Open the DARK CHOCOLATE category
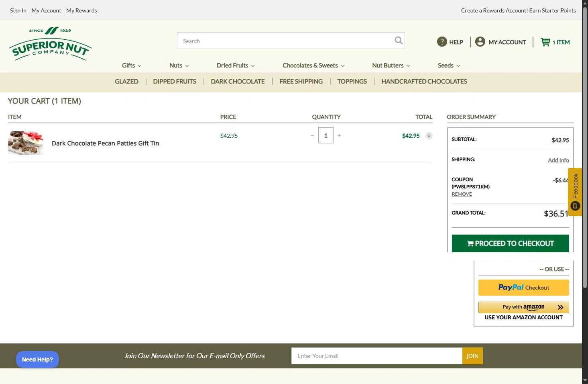 click(x=238, y=82)
